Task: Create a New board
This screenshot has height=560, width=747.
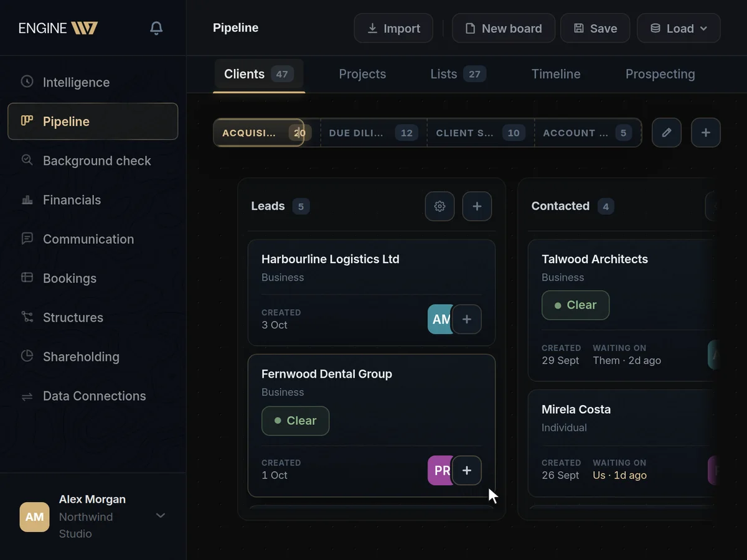Action: (504, 28)
